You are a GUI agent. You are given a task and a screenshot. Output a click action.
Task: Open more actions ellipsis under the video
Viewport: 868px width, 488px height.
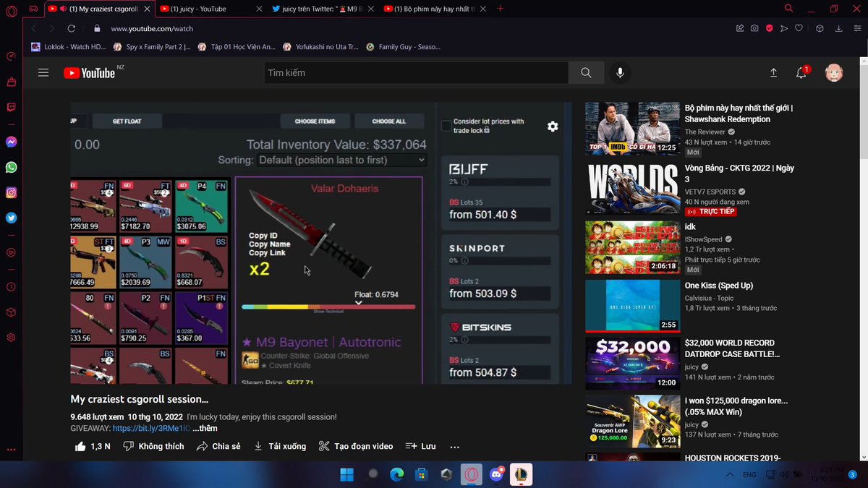pyautogui.click(x=455, y=446)
